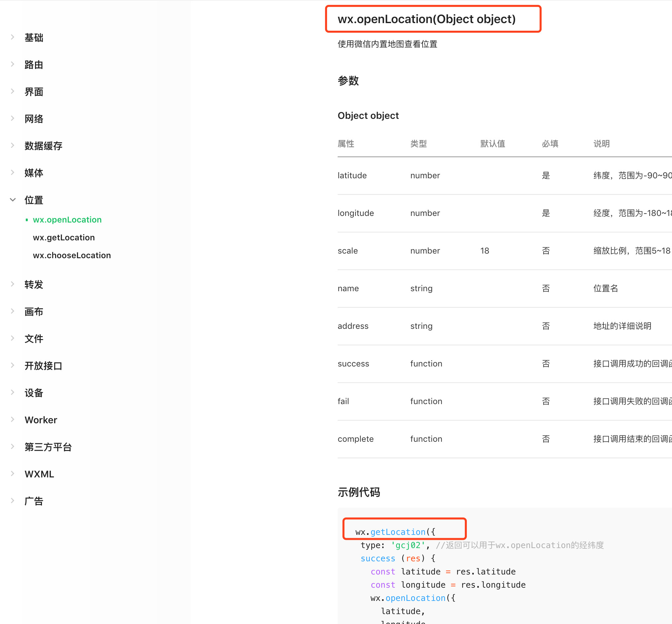This screenshot has width=672, height=624.
Task: Select the 位置 menu category
Action: pyautogui.click(x=34, y=200)
